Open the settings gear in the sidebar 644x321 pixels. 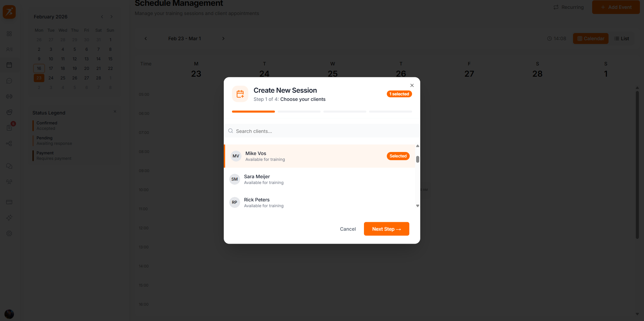9,233
